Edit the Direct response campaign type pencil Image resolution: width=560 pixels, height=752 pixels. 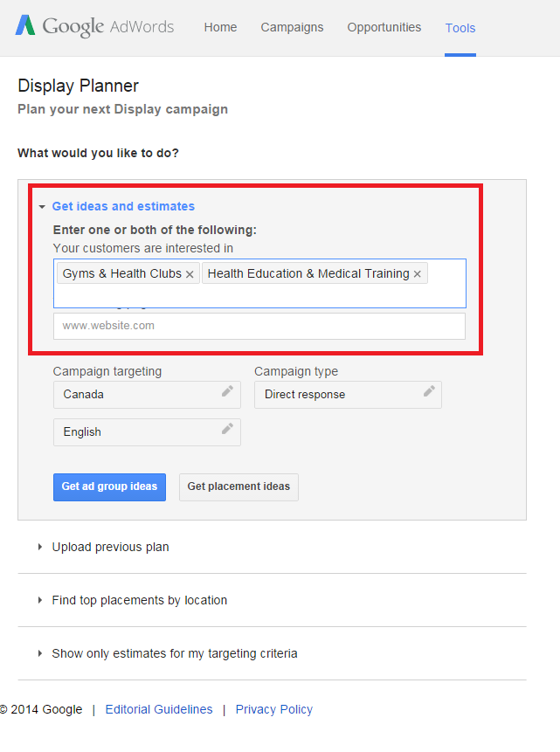coord(429,391)
